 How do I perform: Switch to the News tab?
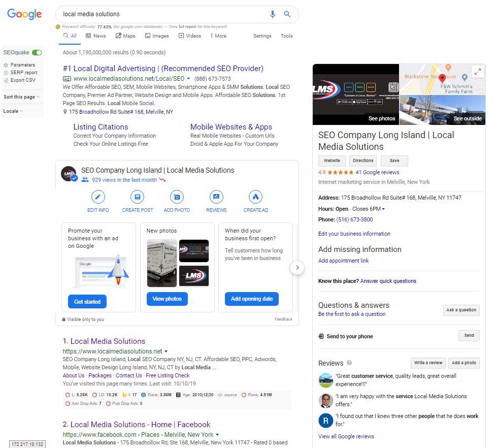pos(96,36)
